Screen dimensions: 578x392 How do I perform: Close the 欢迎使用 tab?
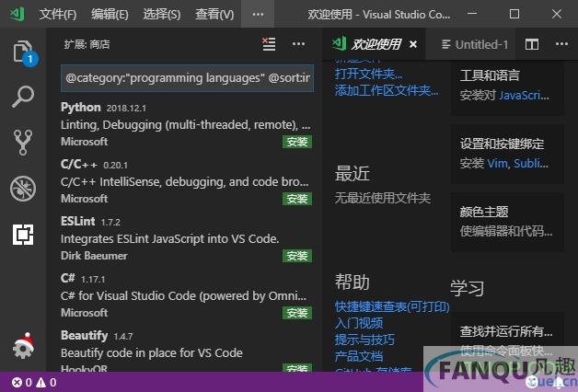[413, 44]
